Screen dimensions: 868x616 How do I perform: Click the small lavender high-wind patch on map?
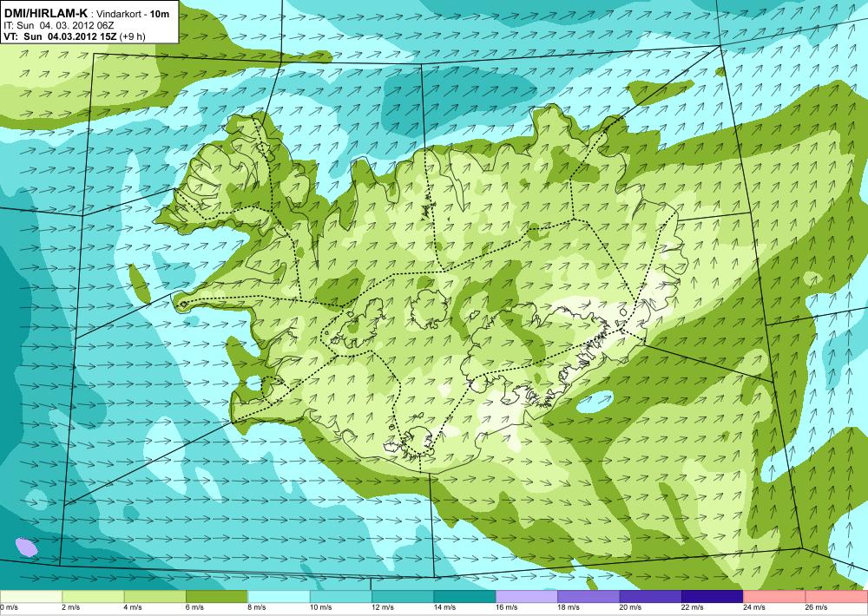click(x=27, y=547)
